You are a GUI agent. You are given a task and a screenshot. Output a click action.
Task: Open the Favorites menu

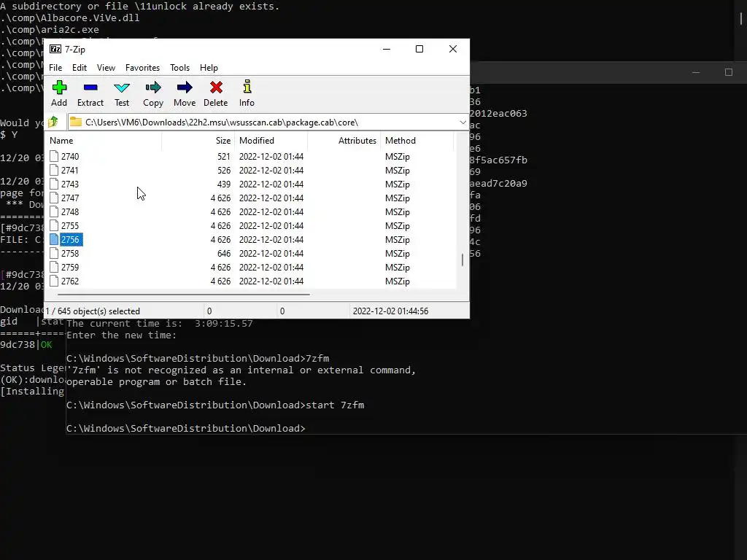pyautogui.click(x=142, y=68)
